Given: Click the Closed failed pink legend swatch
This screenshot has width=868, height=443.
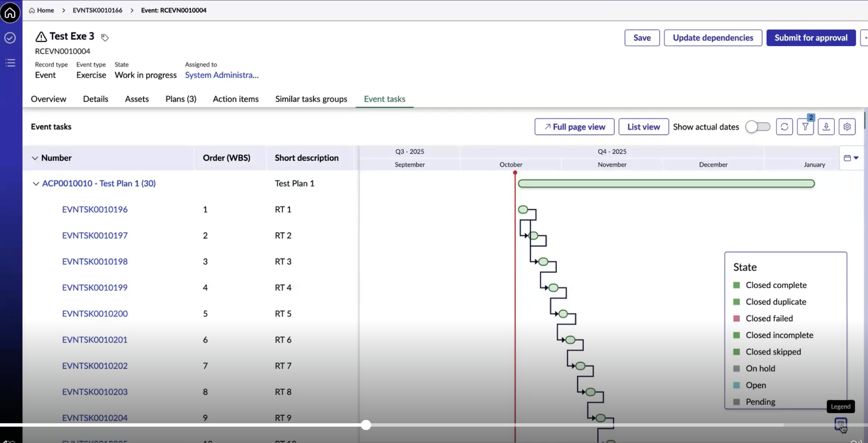Looking at the screenshot, I should pyautogui.click(x=736, y=318).
